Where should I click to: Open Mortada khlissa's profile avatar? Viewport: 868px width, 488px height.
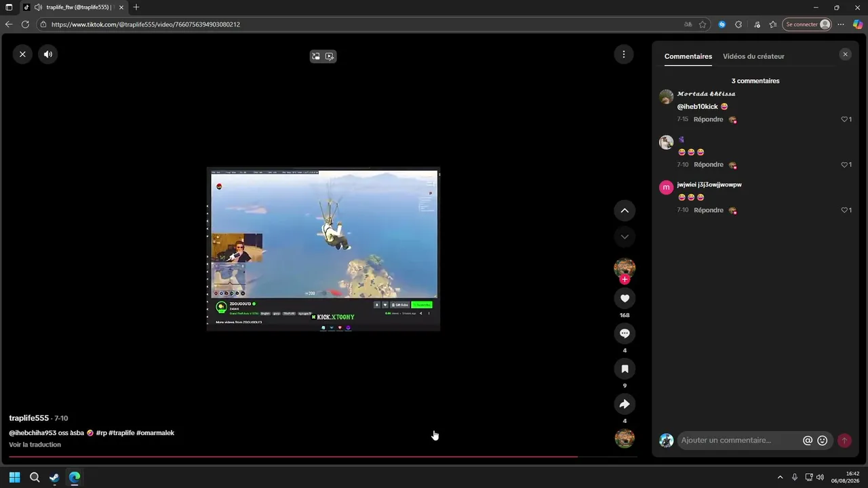pos(667,97)
